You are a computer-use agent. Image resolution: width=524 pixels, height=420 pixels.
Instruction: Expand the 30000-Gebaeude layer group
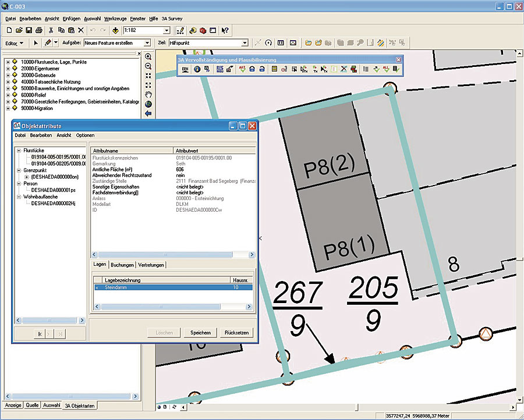point(8,75)
